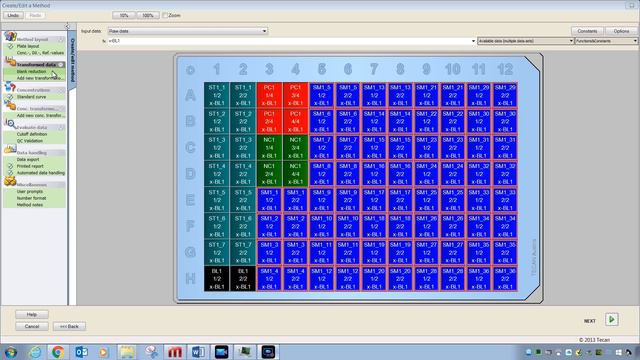Select Conc., Dil., Ref. values item
The width and height of the screenshot is (640, 360).
tap(40, 53)
